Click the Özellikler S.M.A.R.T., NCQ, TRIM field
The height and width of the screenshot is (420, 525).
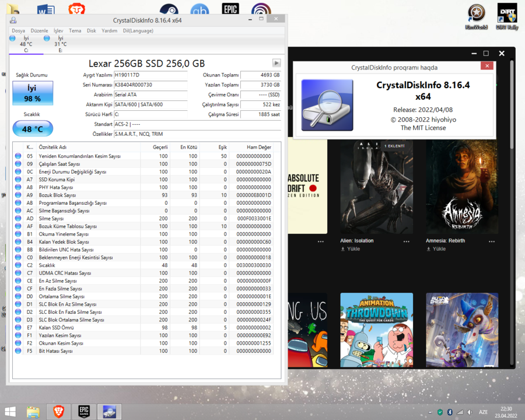[x=197, y=134]
